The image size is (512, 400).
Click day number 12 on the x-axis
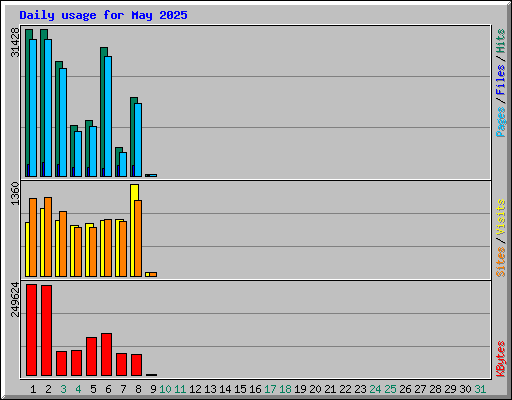[x=195, y=389]
